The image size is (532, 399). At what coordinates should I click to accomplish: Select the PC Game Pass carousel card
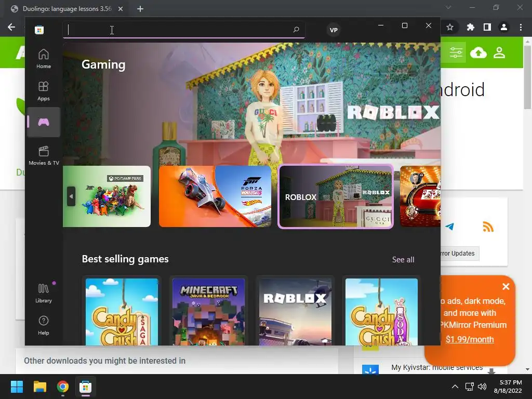(x=107, y=196)
